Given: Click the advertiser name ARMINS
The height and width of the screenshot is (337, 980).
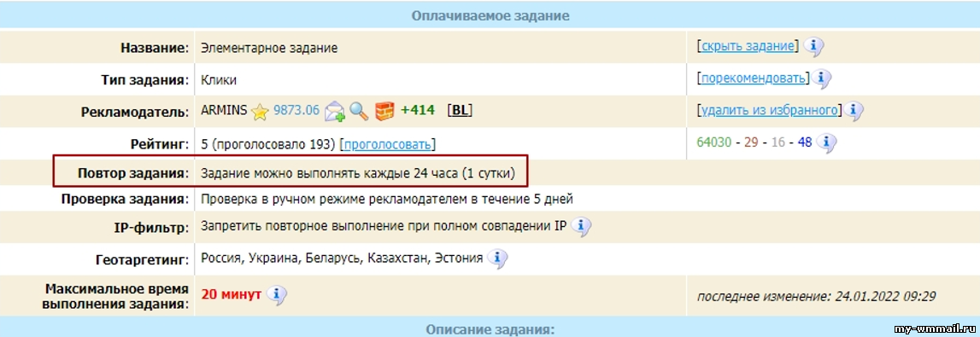Looking at the screenshot, I should pyautogui.click(x=225, y=110).
